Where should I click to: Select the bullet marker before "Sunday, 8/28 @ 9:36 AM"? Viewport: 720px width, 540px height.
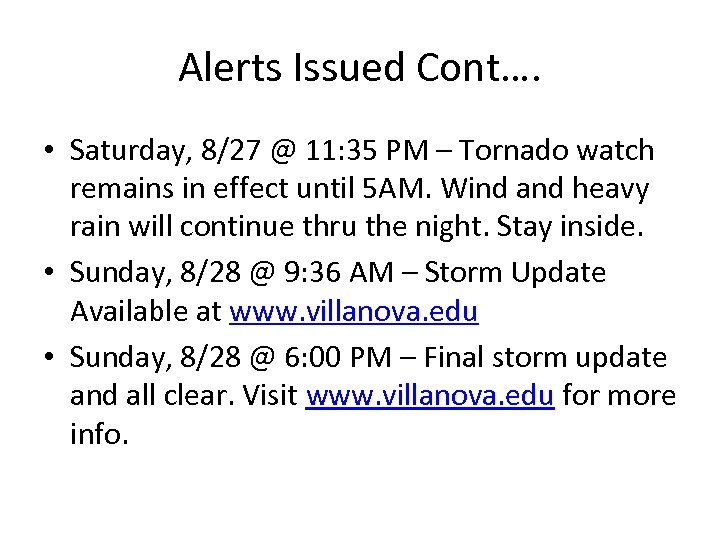coord(48,274)
